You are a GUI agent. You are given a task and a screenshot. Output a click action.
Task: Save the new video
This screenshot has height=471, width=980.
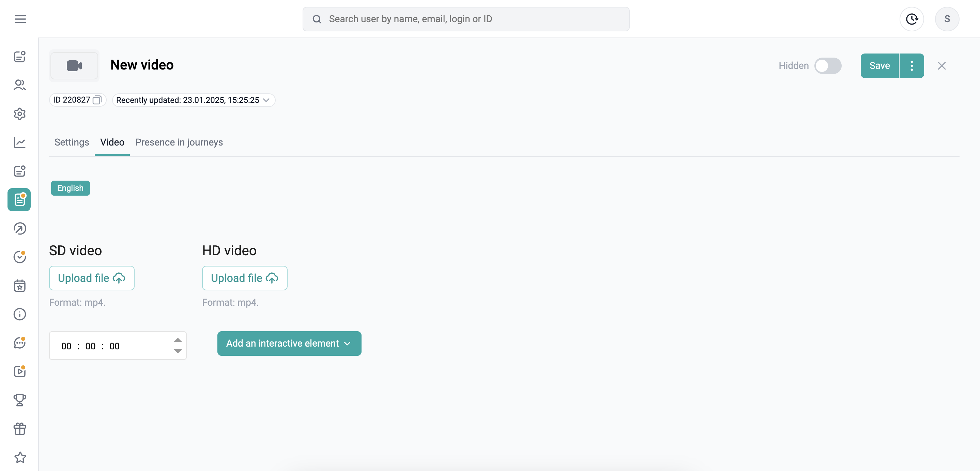[879, 65]
